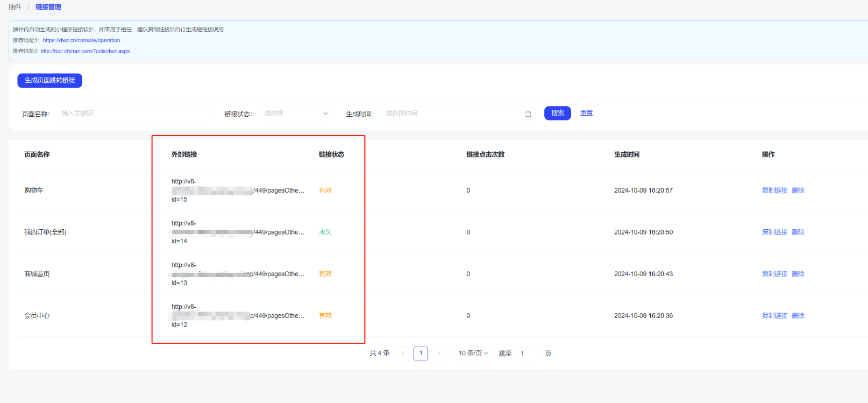Click the 生成页面跳转链接 button
Screen dimensions: 868x403
[49, 80]
